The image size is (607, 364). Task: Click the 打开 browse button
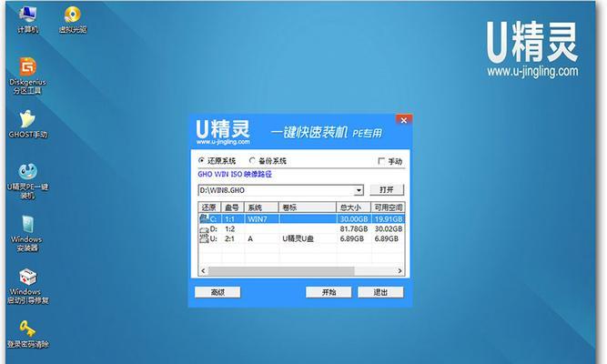click(x=386, y=189)
